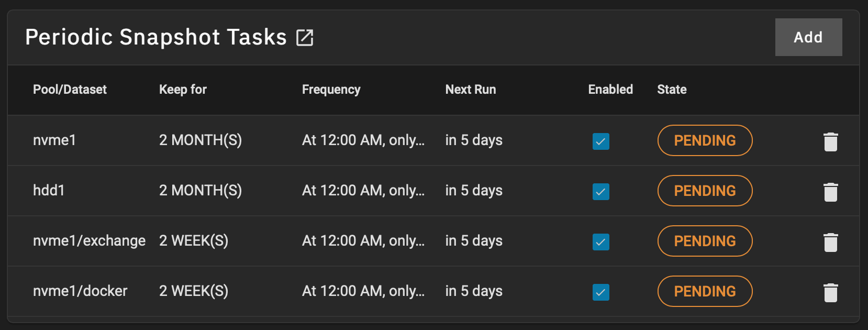Select the nvme1/docker dataset row
868x330 pixels.
click(433, 291)
